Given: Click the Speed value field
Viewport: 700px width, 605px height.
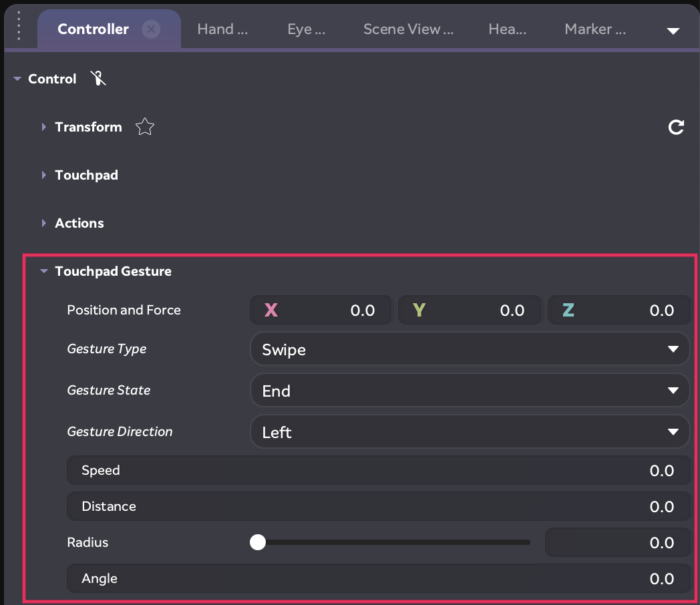Looking at the screenshot, I should [378, 470].
